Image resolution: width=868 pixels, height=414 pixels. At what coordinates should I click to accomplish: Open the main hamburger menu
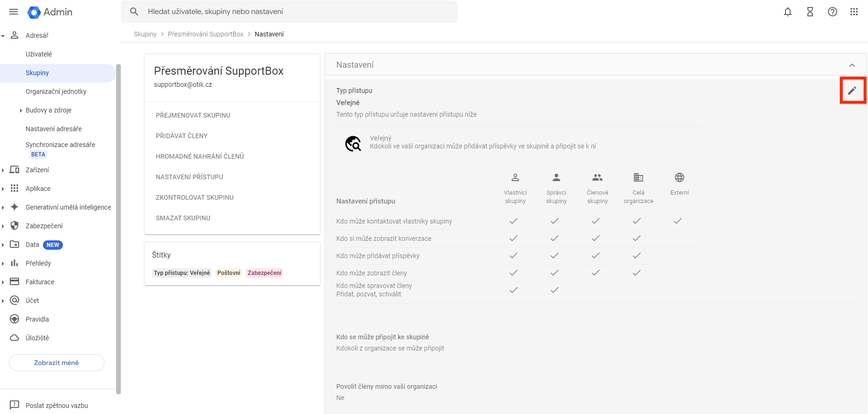(x=14, y=12)
